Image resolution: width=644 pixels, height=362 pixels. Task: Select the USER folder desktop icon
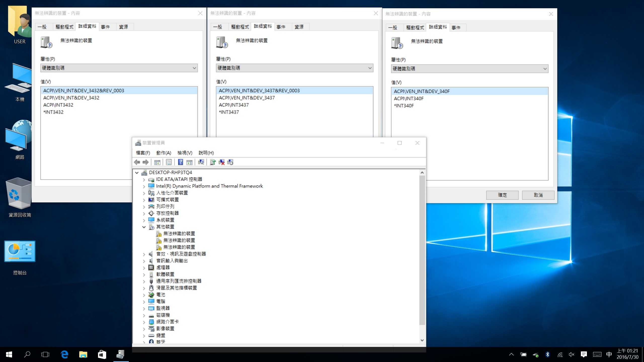click(20, 25)
